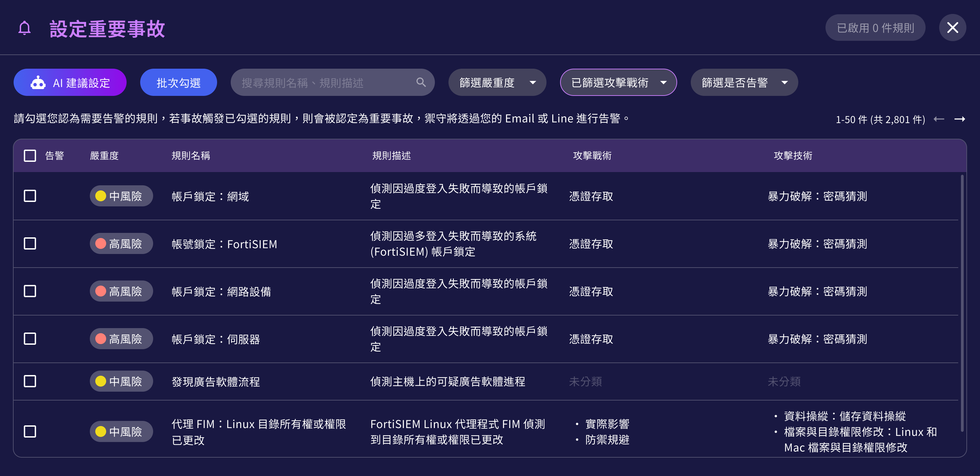
Task: Click yellow severity dot for 發現廣告軟體流程
Action: pyautogui.click(x=100, y=381)
